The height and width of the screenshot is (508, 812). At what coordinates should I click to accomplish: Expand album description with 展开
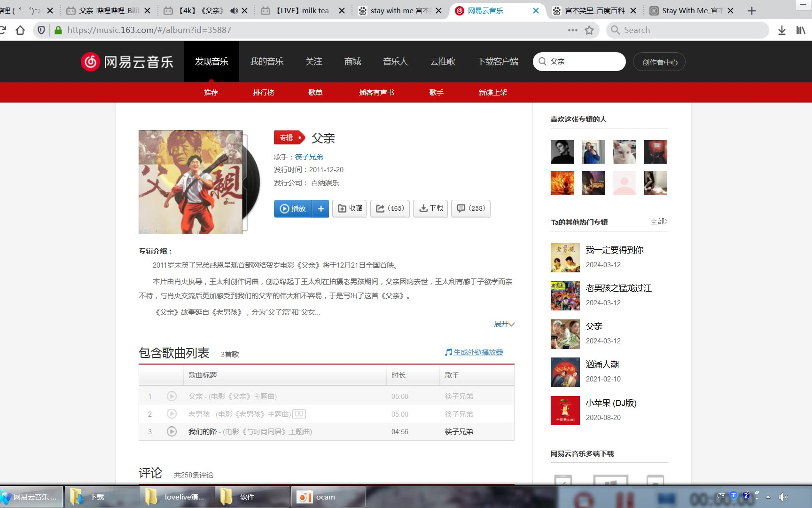504,324
